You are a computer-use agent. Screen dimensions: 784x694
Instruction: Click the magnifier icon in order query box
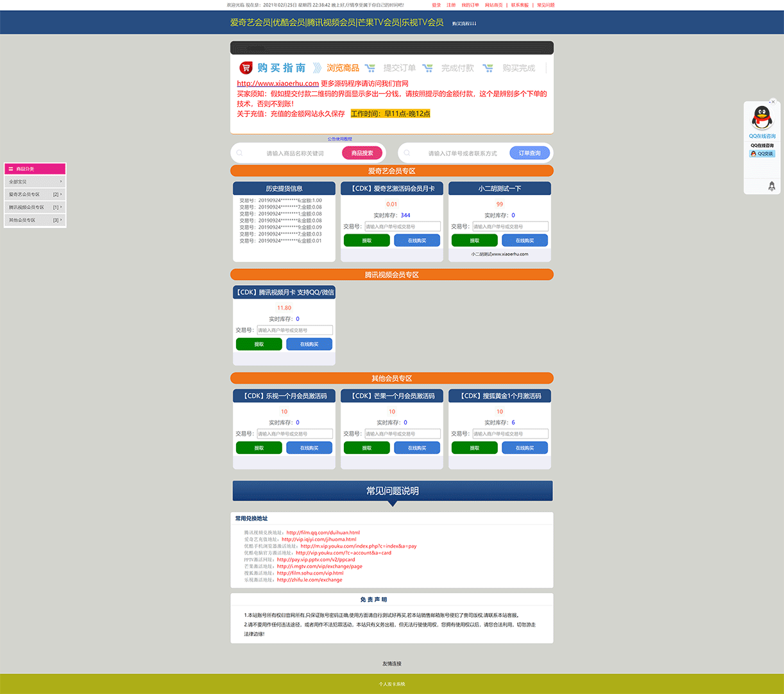click(407, 153)
